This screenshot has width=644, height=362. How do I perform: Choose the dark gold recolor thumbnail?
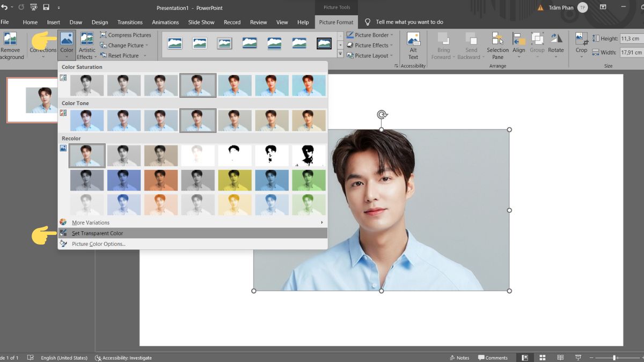click(235, 180)
